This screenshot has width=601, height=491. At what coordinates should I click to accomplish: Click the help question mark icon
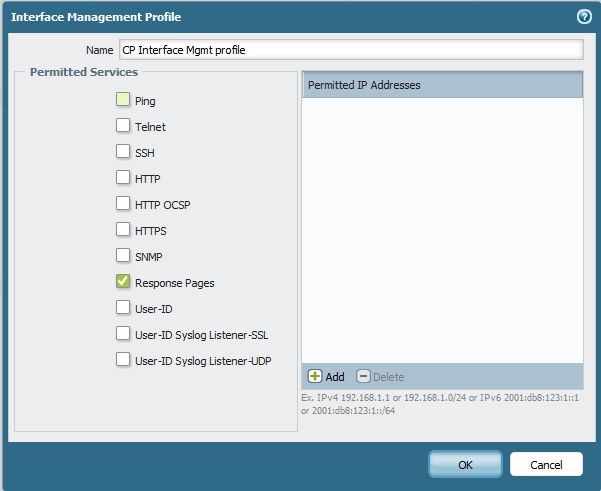pos(584,17)
